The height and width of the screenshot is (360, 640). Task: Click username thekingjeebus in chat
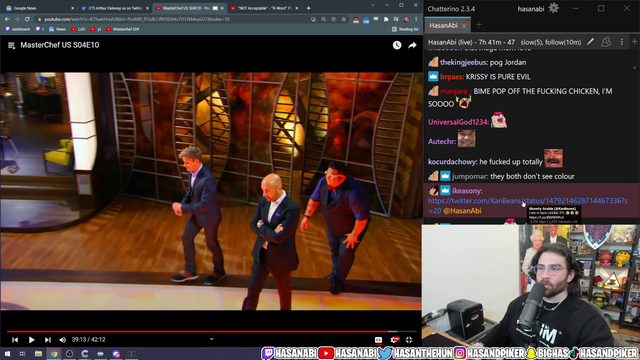464,62
